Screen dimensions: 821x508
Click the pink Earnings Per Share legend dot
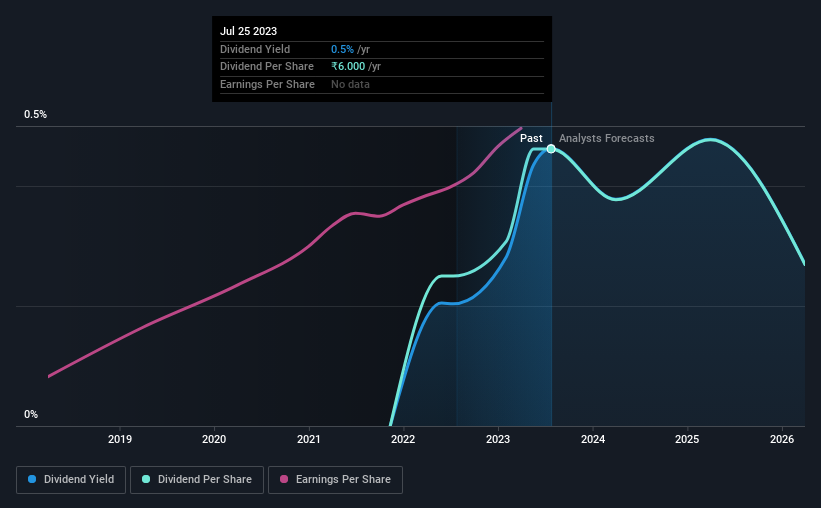pyautogui.click(x=284, y=479)
